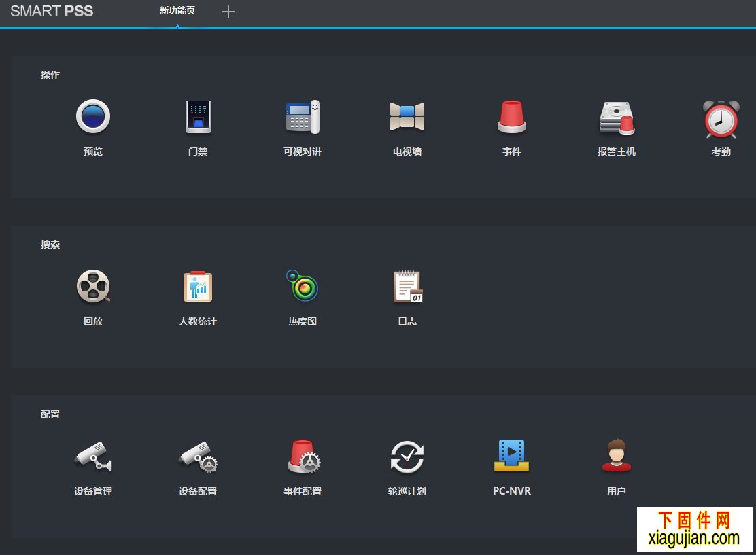Open the 考勤 attendance clock icon
Screen dimensions: 756x555
pos(721,119)
